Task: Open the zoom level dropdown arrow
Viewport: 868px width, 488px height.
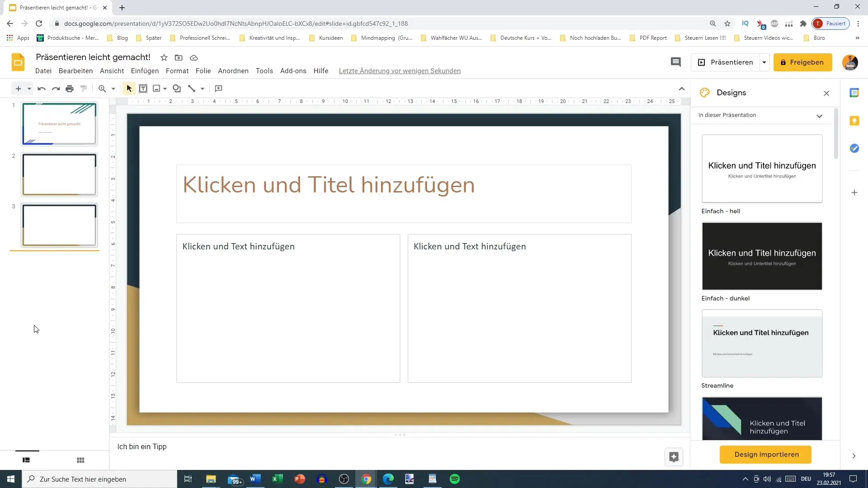Action: tap(113, 89)
